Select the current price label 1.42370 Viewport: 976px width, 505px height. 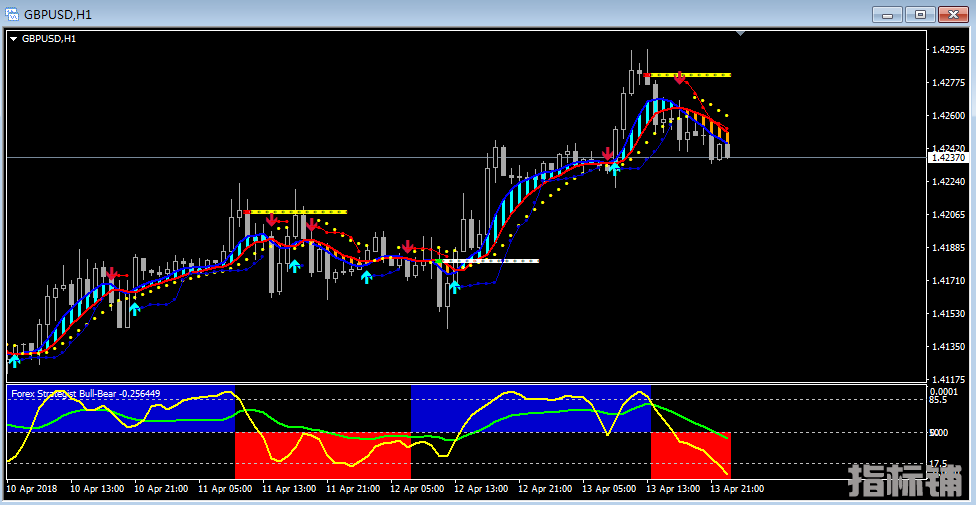click(x=947, y=157)
